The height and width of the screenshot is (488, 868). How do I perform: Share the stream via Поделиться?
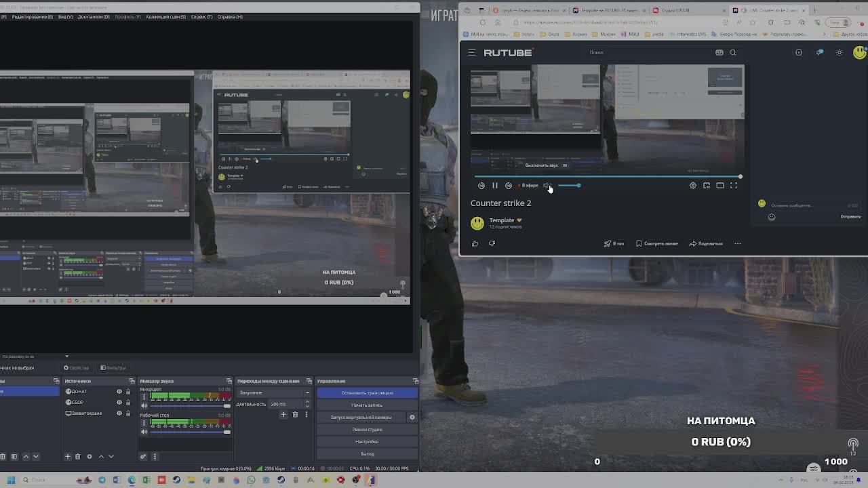coord(706,243)
